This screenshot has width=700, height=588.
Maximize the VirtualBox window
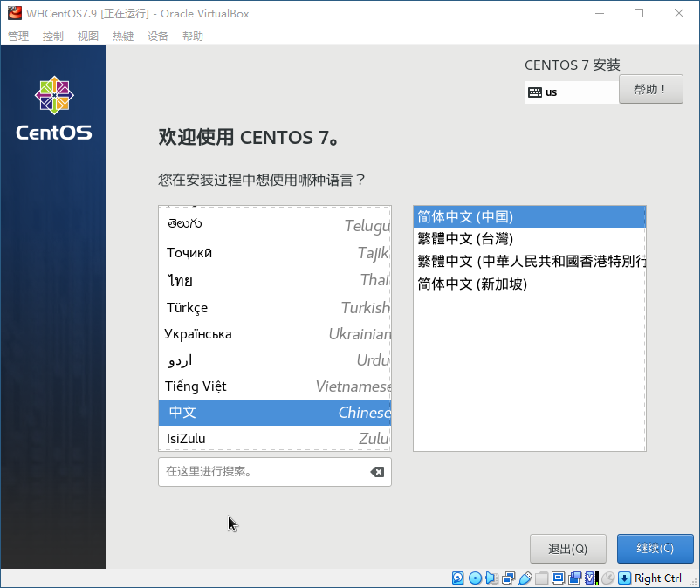639,13
